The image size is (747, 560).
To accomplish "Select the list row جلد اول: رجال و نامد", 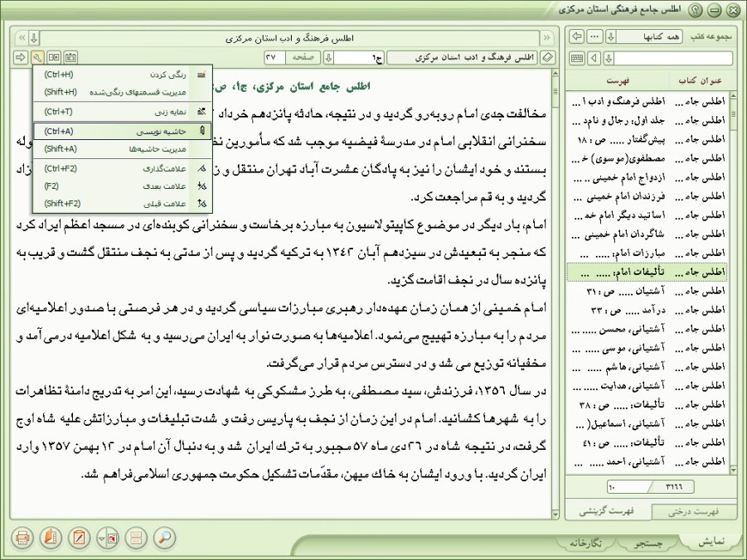I will 648,120.
